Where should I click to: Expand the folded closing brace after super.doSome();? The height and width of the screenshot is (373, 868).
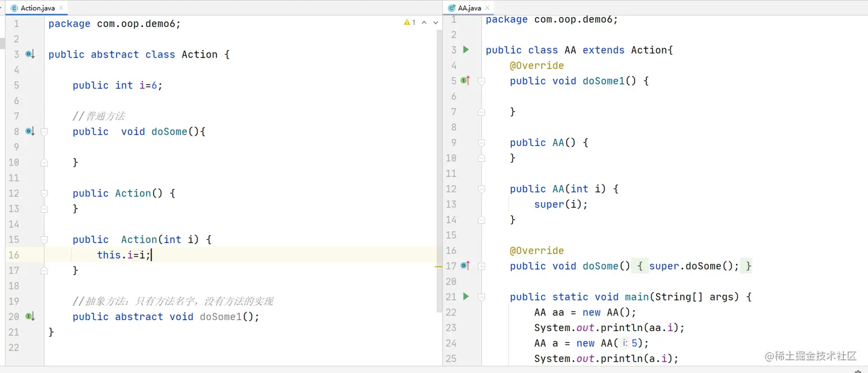(747, 266)
